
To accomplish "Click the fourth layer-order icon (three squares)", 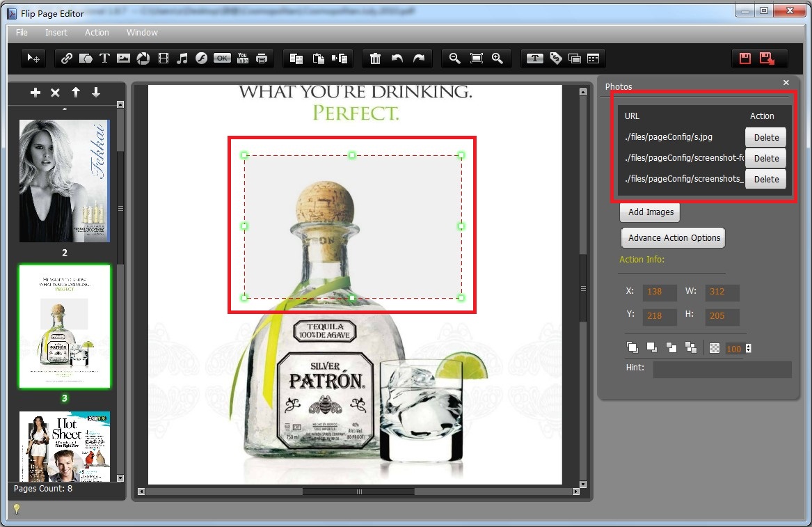I will pyautogui.click(x=691, y=347).
